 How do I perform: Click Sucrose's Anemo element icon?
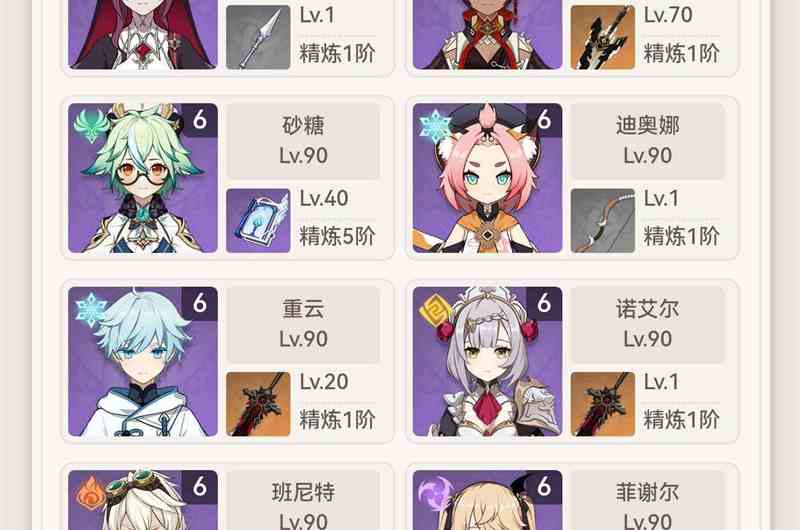coord(91,125)
